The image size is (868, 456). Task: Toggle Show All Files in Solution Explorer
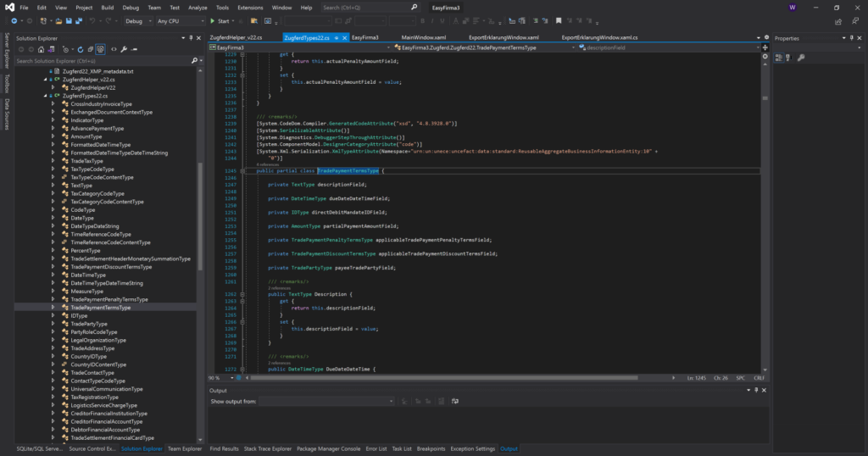coord(100,49)
